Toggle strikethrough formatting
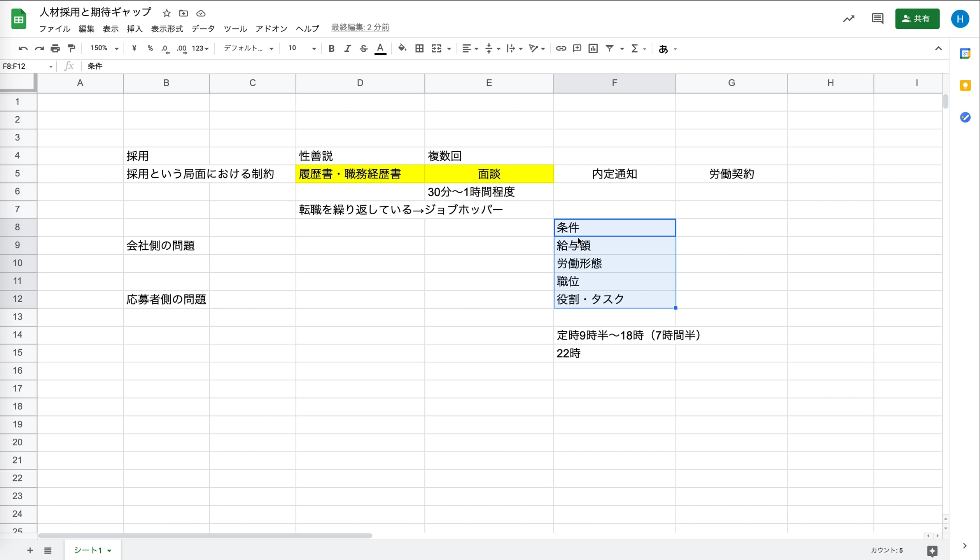 click(x=363, y=48)
